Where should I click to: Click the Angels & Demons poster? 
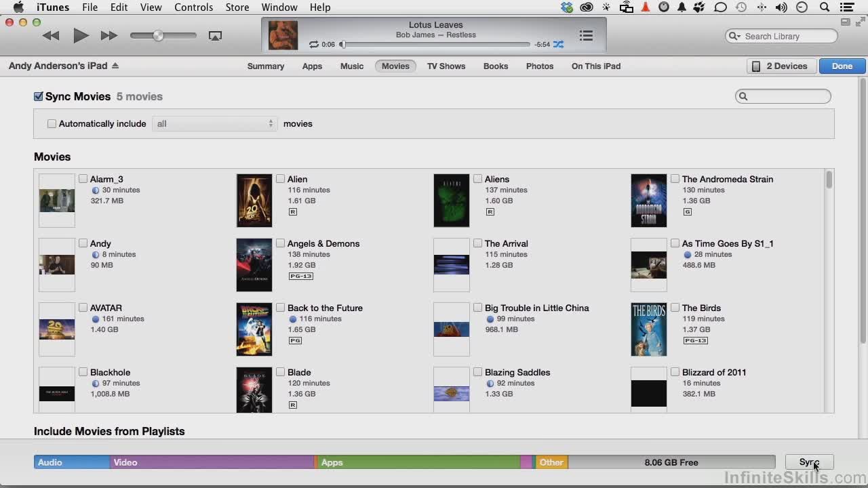(x=254, y=265)
